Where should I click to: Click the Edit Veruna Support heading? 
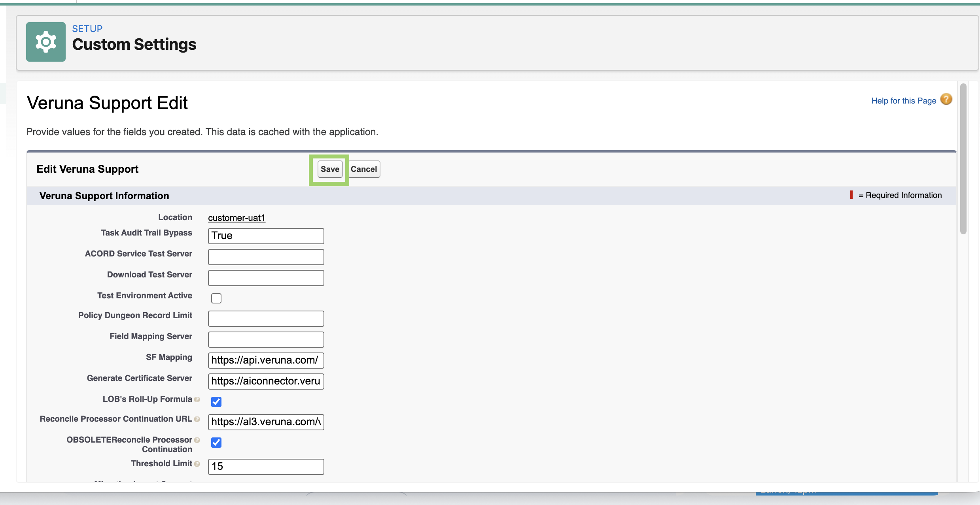click(x=87, y=169)
